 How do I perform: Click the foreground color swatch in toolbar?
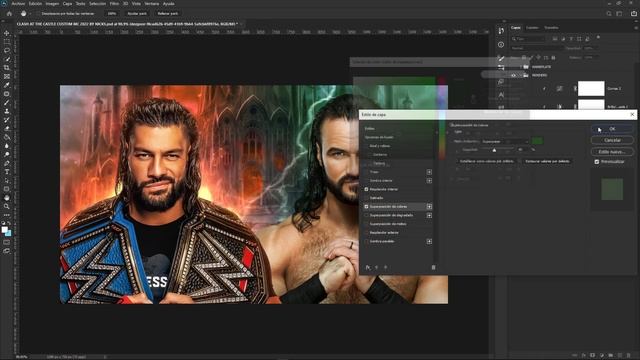pyautogui.click(x=4, y=230)
